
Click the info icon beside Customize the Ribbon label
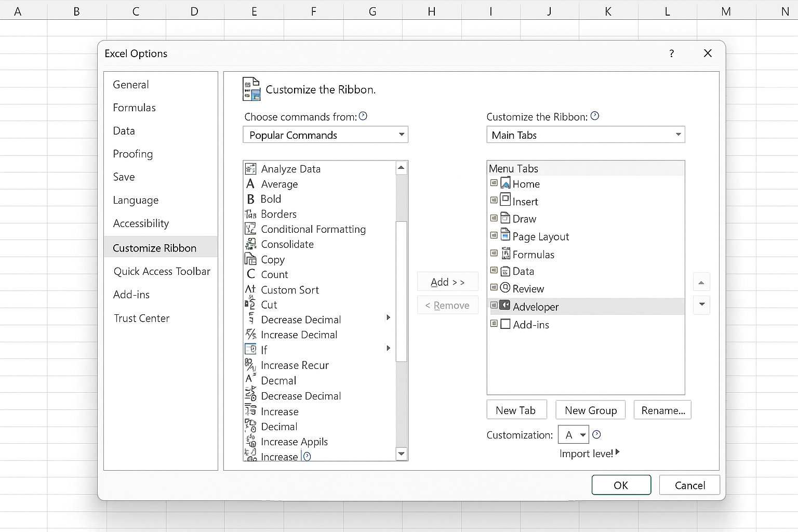(595, 116)
